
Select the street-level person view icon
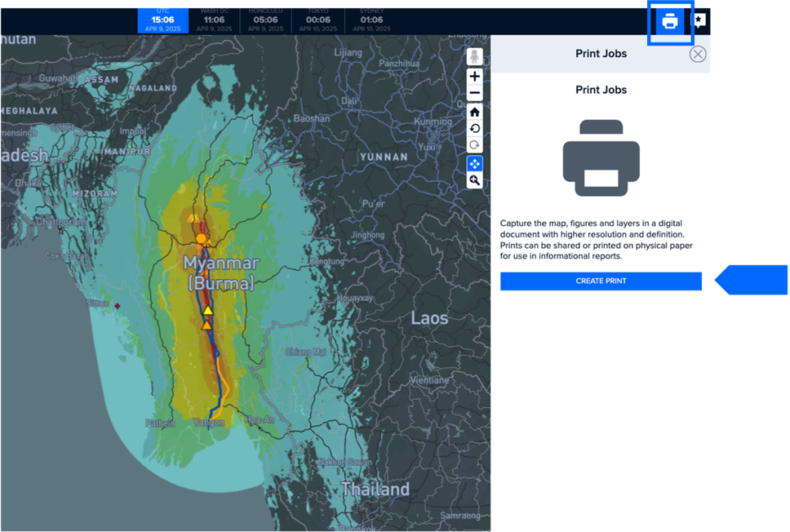475,55
